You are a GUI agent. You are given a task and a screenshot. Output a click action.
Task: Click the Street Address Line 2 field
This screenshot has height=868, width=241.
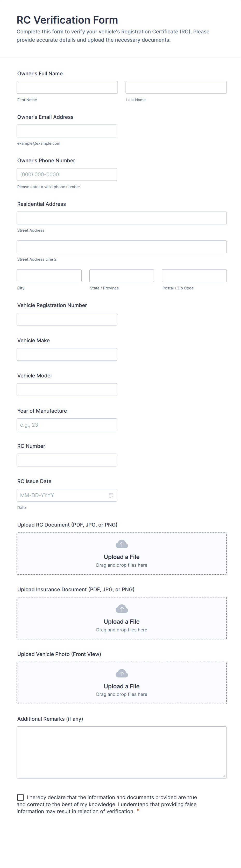pyautogui.click(x=122, y=247)
